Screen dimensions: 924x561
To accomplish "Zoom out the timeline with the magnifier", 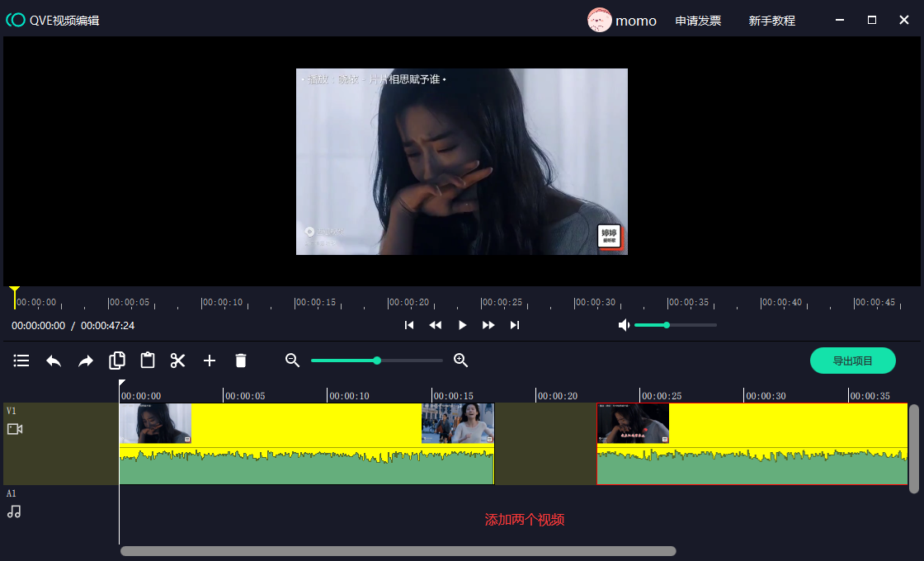I will coord(292,361).
